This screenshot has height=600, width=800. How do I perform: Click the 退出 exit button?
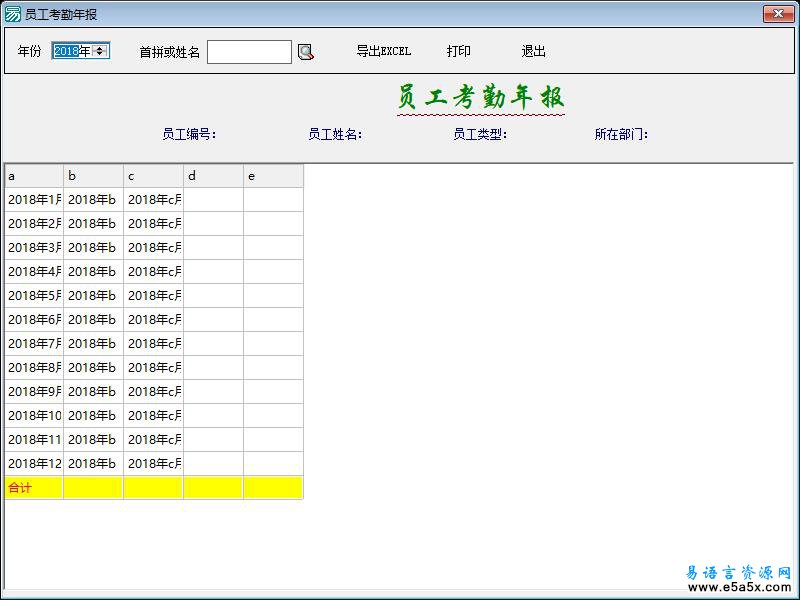[534, 51]
